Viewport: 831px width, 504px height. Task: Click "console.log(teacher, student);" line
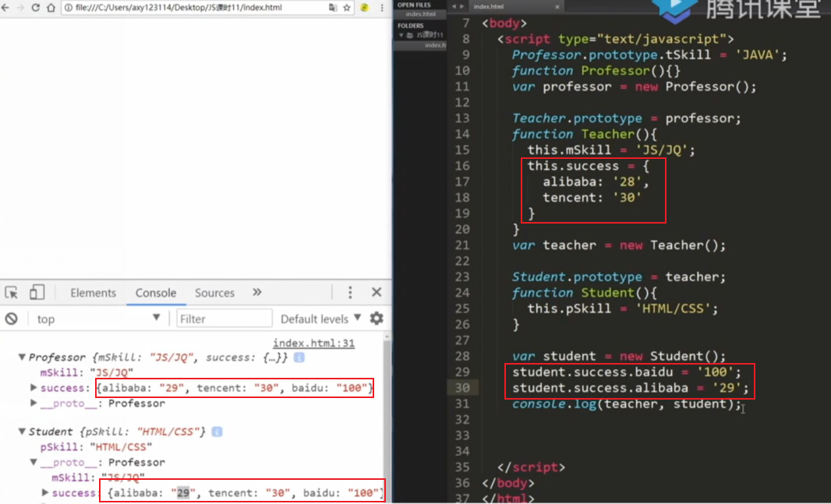(627, 404)
